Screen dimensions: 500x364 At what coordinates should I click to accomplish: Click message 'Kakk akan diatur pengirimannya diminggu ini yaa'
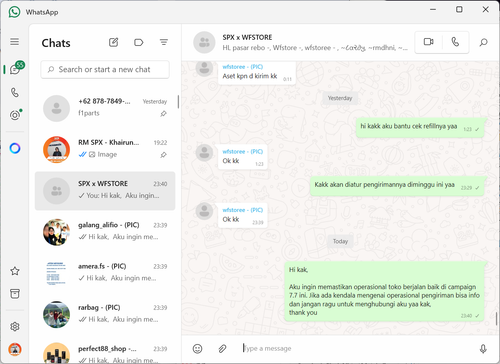pos(397,186)
